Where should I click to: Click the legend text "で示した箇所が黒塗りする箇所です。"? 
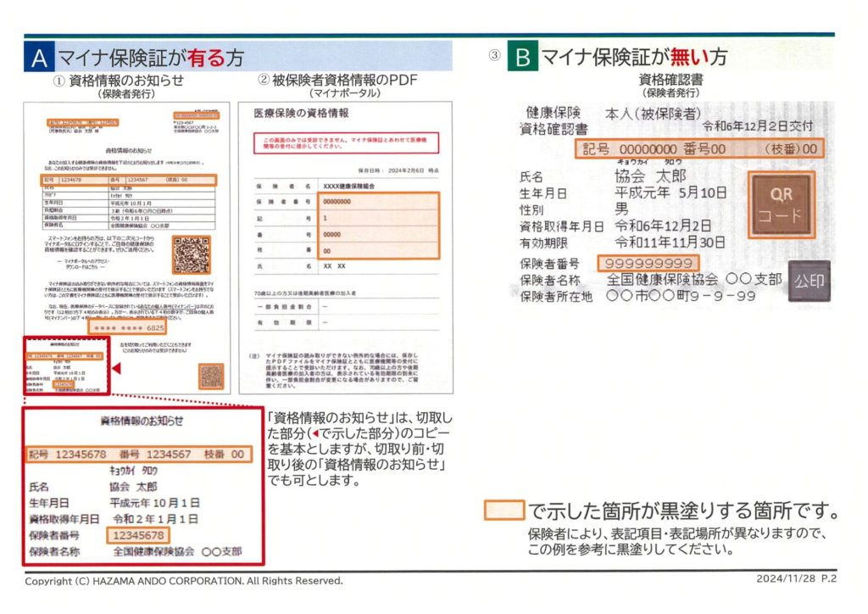[x=682, y=511]
